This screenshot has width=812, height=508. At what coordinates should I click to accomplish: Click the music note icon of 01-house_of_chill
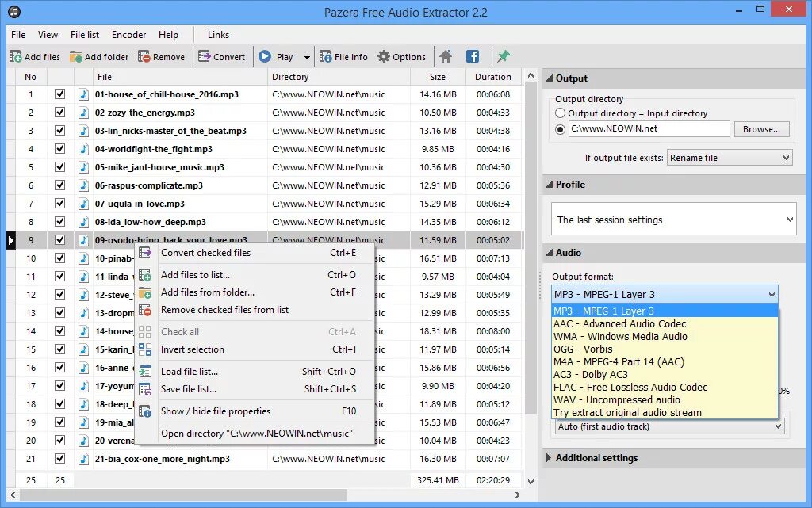point(83,94)
